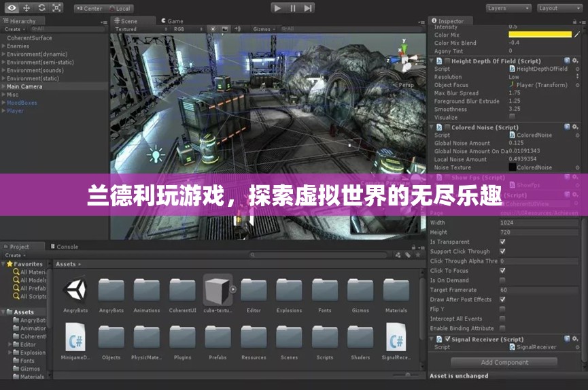Uncheck Draw After Post Effects
588x390 pixels.
point(502,299)
